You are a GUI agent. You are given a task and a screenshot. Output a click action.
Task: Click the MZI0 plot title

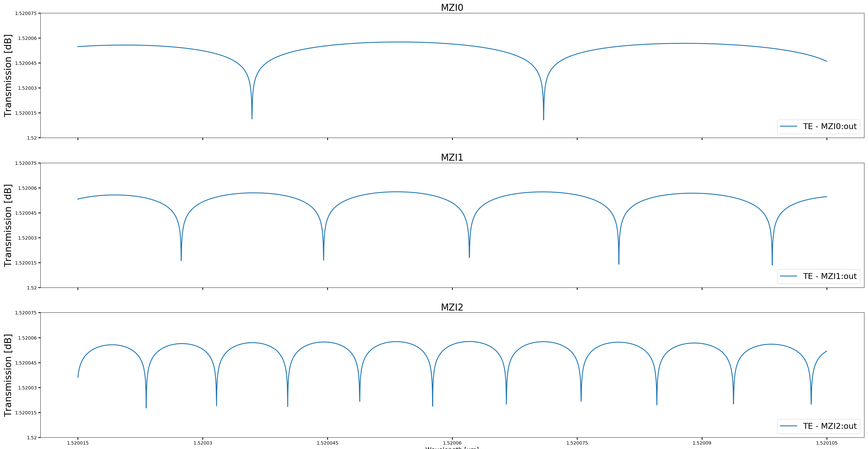click(x=452, y=7)
